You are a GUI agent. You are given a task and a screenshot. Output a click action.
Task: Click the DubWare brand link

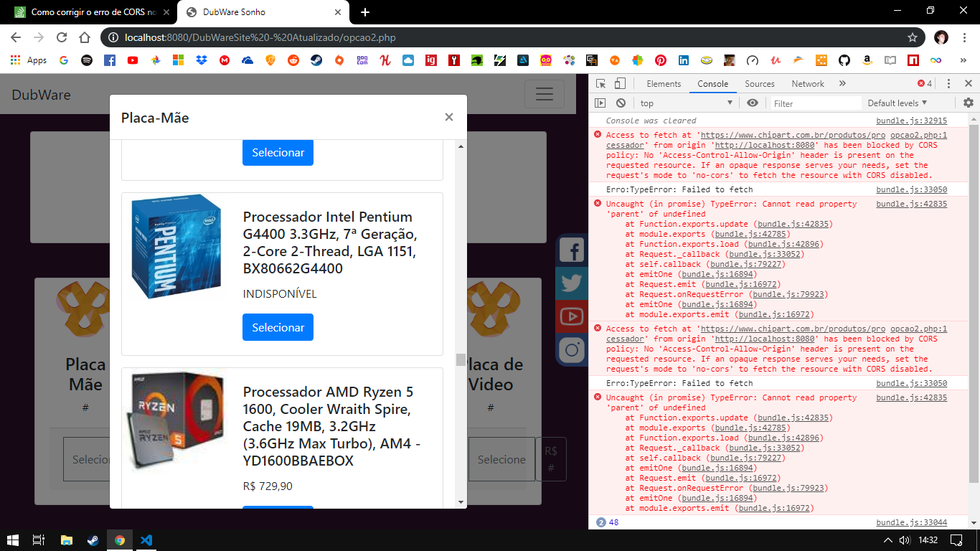tap(41, 95)
